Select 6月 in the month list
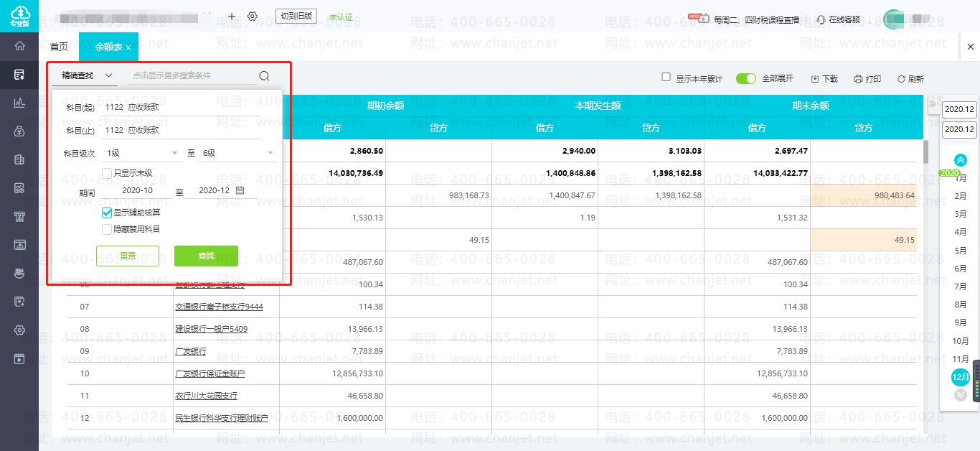Image resolution: width=980 pixels, height=451 pixels. point(961,269)
